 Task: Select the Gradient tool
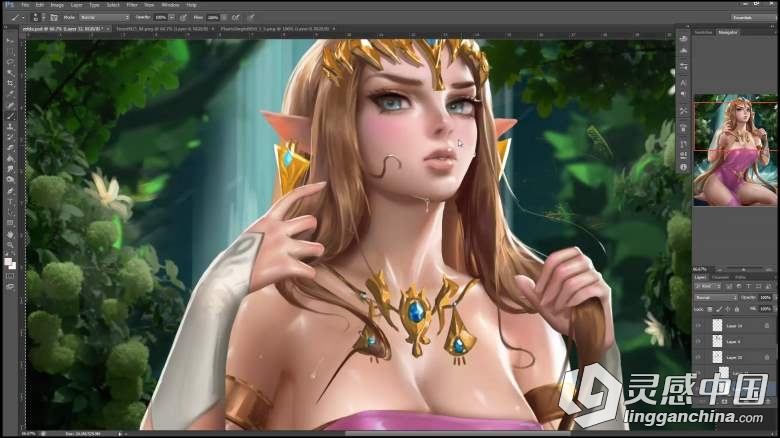10,159
